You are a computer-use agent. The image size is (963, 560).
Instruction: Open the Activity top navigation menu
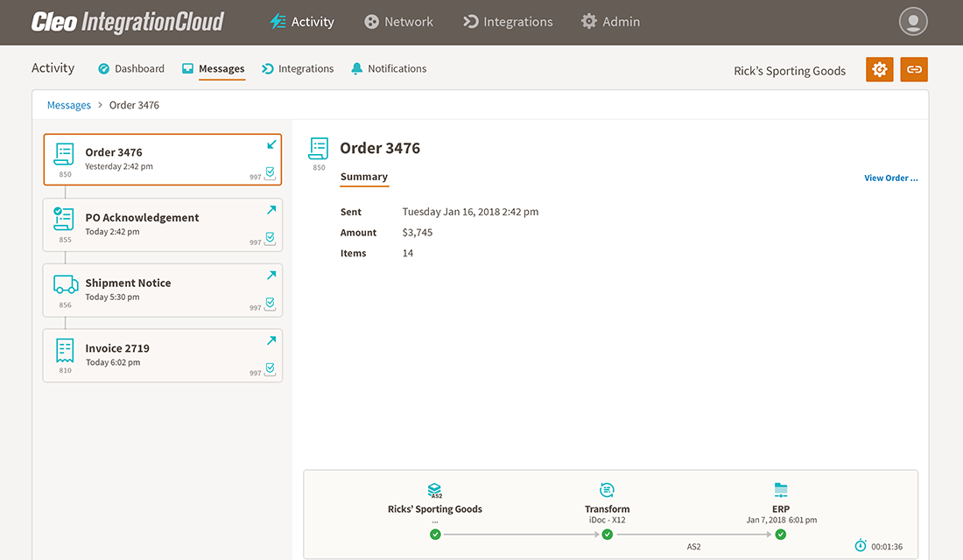click(x=301, y=22)
